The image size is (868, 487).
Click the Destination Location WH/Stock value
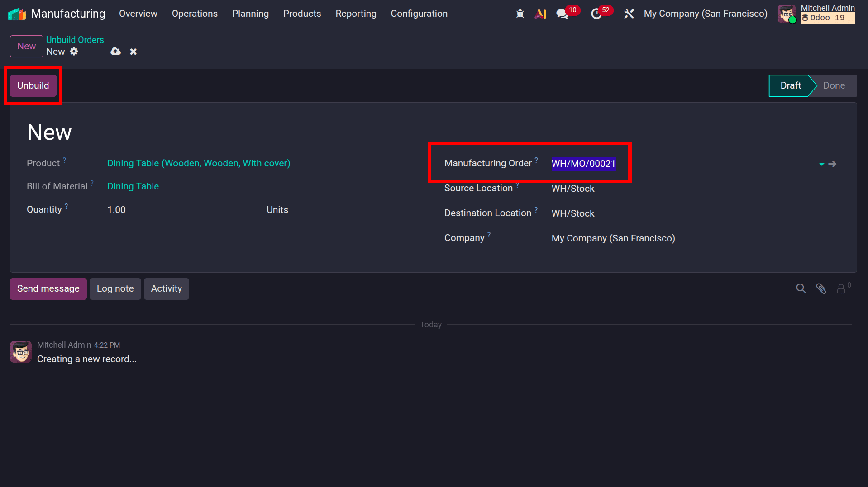[573, 213]
